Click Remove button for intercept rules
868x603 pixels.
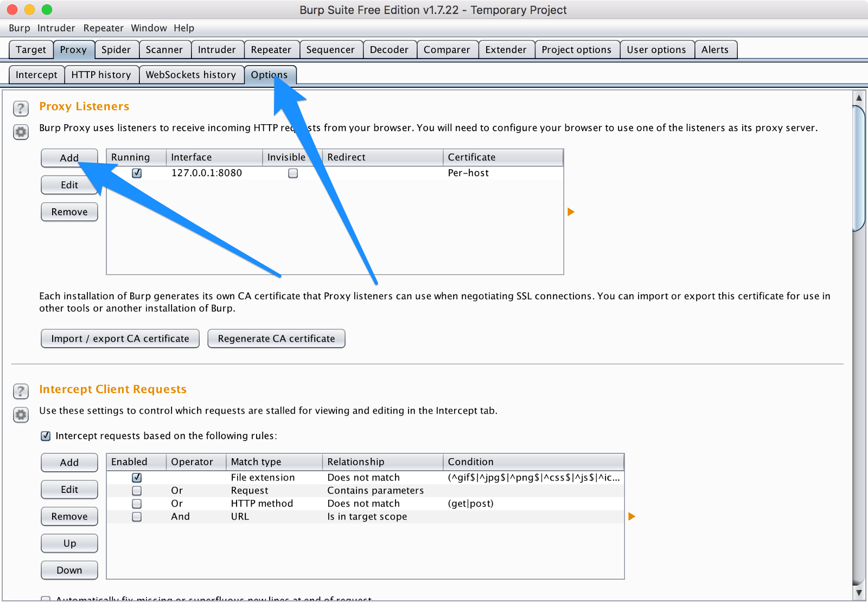[x=69, y=516]
